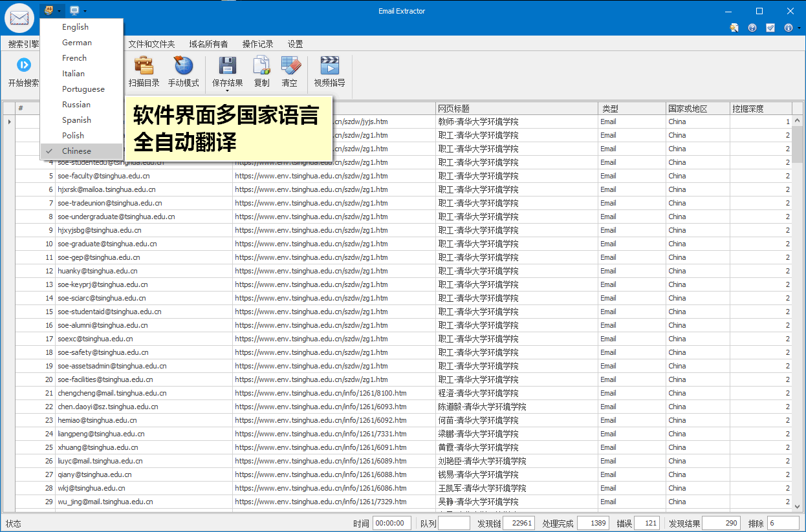
Task: Select email soe-safety@tsinghua.edu.cn
Action: 103,352
